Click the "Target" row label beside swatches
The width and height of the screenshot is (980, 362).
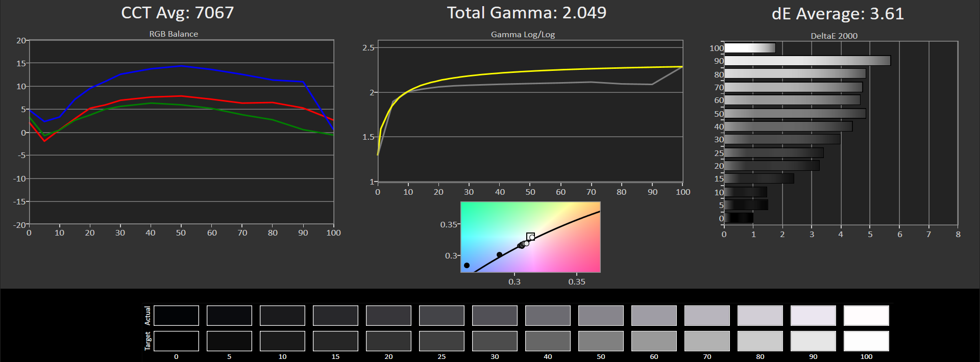(x=148, y=341)
